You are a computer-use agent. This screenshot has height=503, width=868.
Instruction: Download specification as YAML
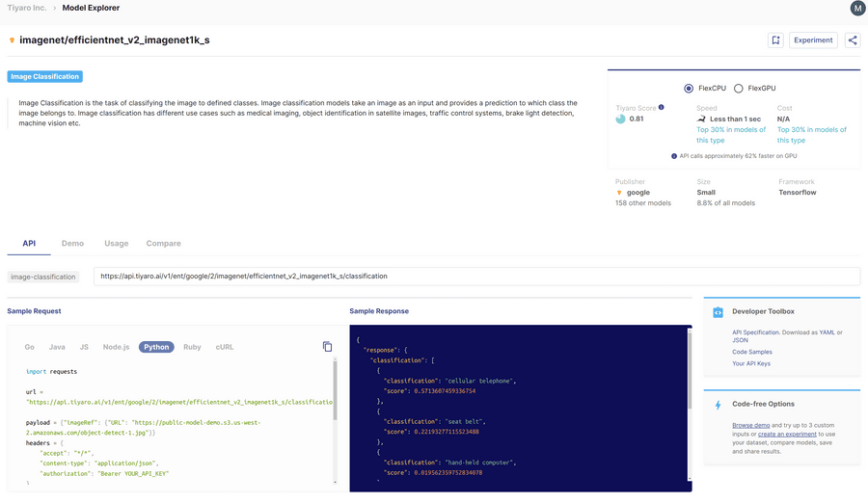(827, 332)
